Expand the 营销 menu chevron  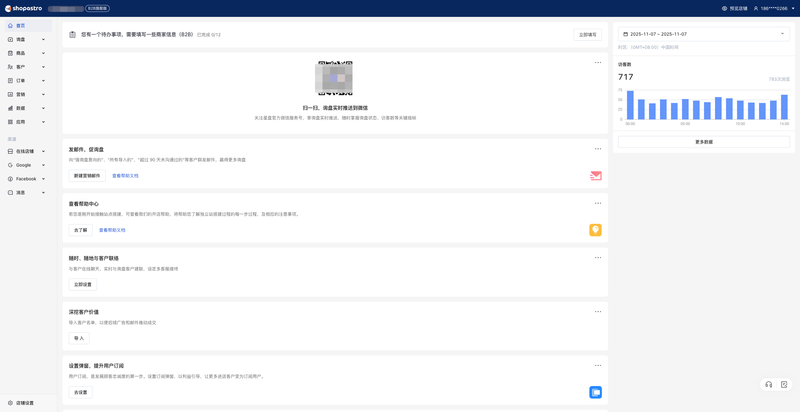click(x=43, y=94)
